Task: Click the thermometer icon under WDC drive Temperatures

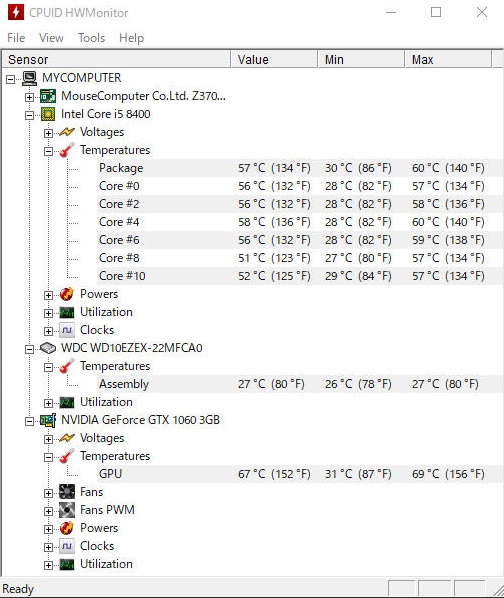Action: (67, 366)
